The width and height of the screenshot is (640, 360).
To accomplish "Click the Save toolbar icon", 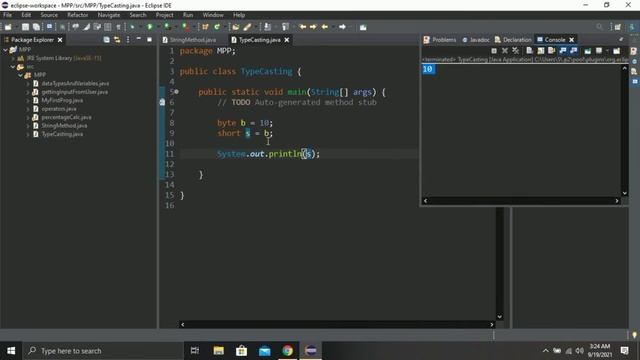I will tap(25, 27).
